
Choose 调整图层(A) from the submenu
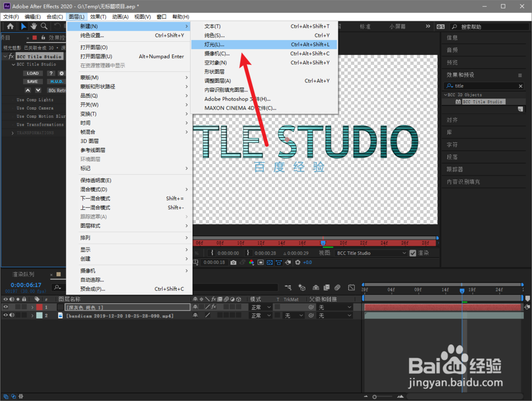pos(264,81)
